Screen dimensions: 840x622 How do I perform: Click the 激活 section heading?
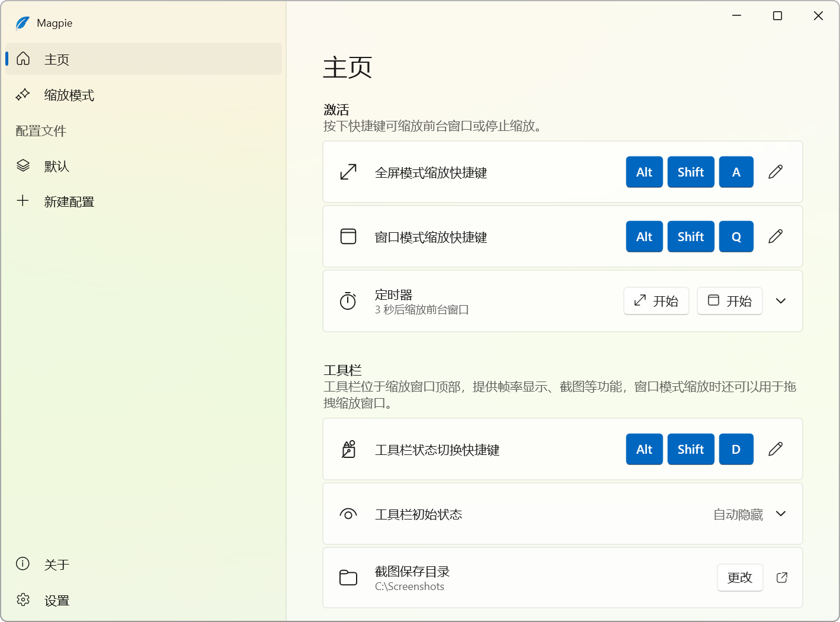point(336,110)
